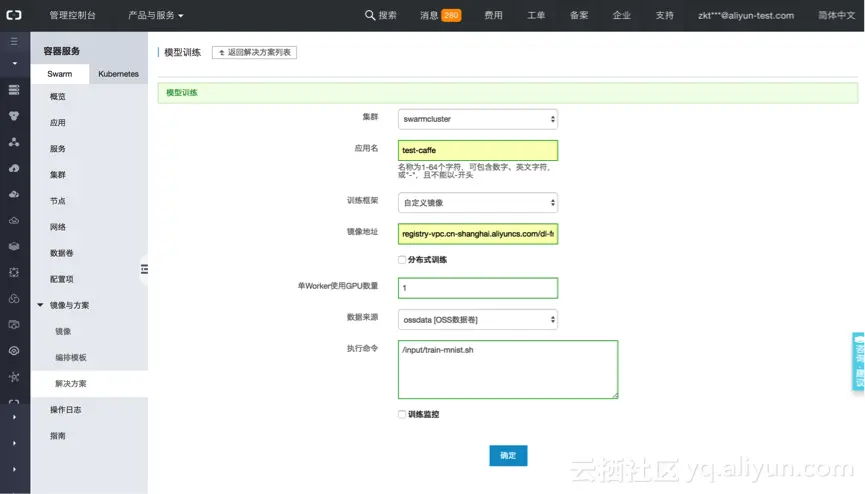The height and width of the screenshot is (494, 865).
Task: Focus the 单Worker使用GPU数量 field
Action: (x=478, y=288)
